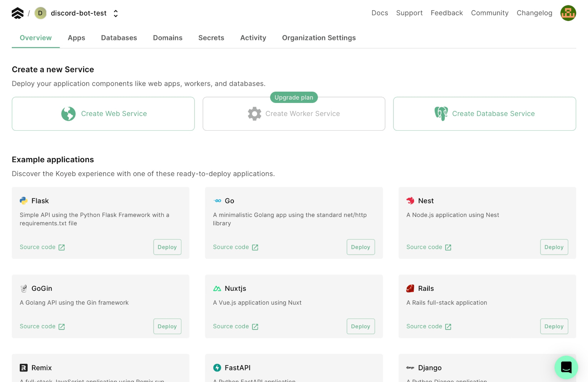Image resolution: width=588 pixels, height=382 pixels.
Task: Click the Remix logo icon
Action: point(24,368)
